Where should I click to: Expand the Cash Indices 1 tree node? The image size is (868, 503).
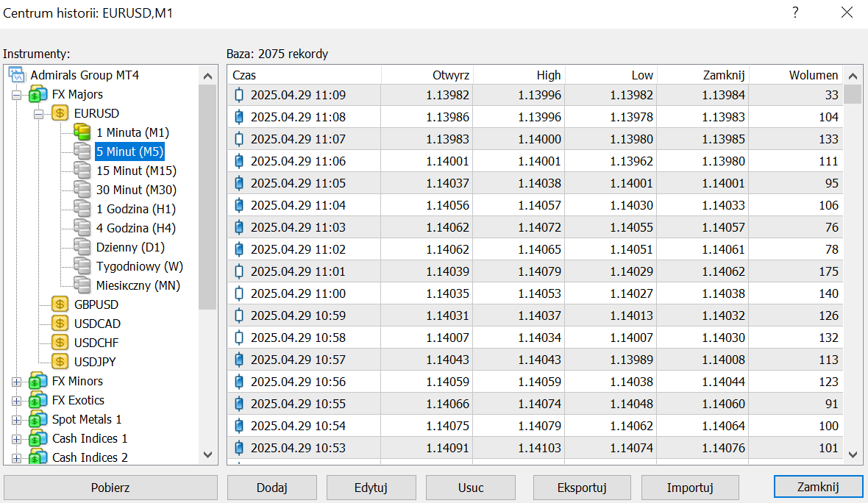click(17, 439)
